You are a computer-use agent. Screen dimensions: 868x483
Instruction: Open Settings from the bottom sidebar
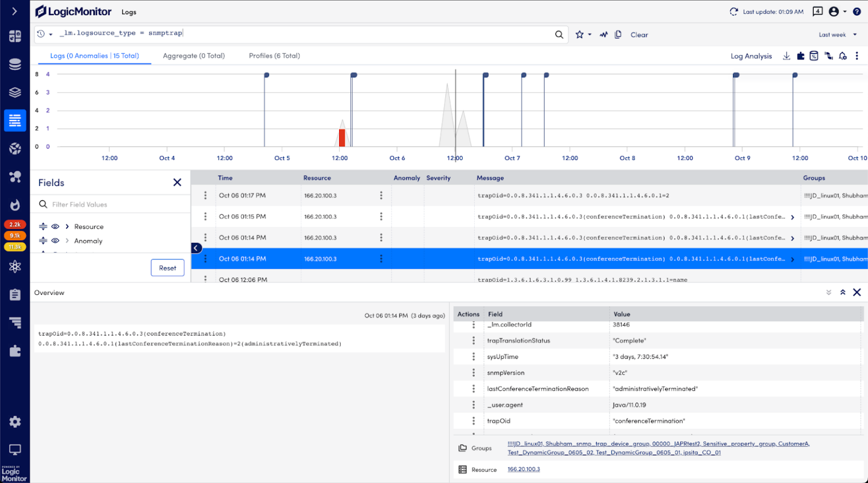[x=15, y=421]
